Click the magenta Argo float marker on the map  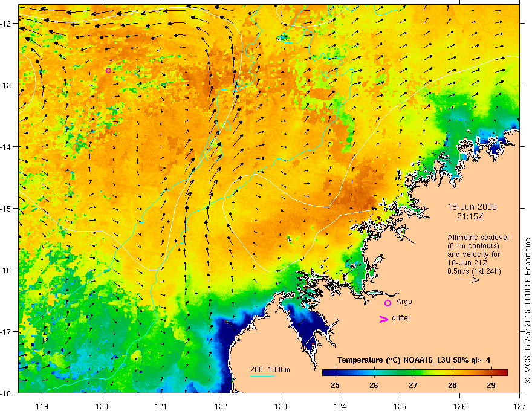[x=109, y=71]
